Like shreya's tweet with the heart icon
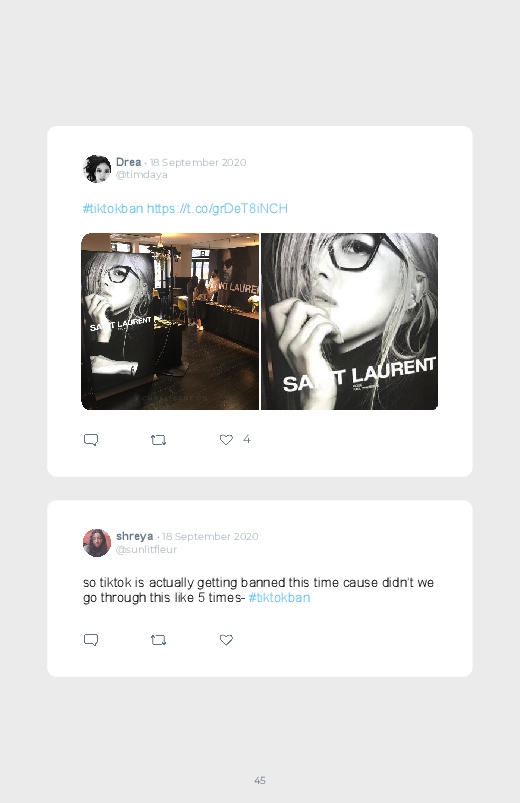The image size is (520, 803). [x=226, y=640]
